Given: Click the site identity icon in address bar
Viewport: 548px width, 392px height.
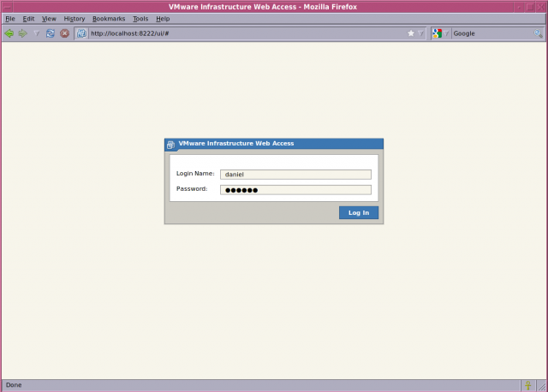Looking at the screenshot, I should point(82,33).
